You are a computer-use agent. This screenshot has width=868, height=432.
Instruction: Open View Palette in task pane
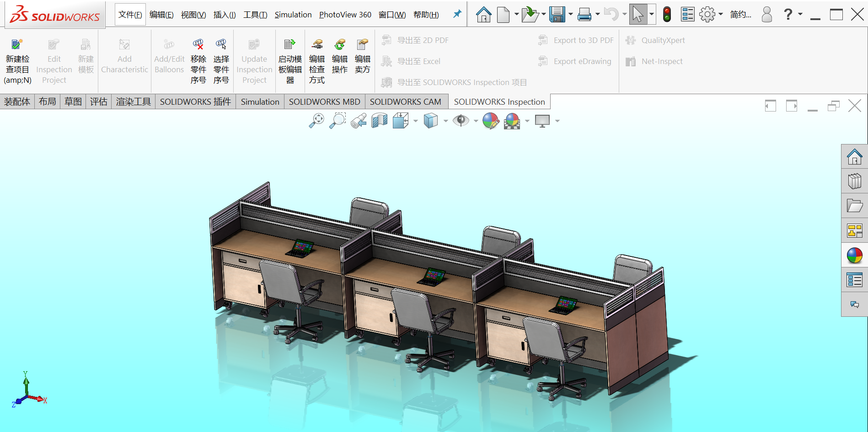pos(855,231)
